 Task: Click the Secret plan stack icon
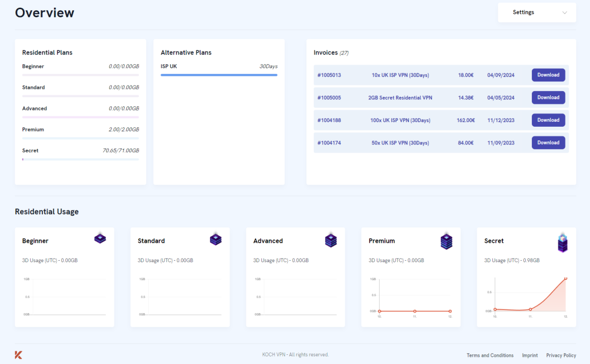pyautogui.click(x=562, y=242)
